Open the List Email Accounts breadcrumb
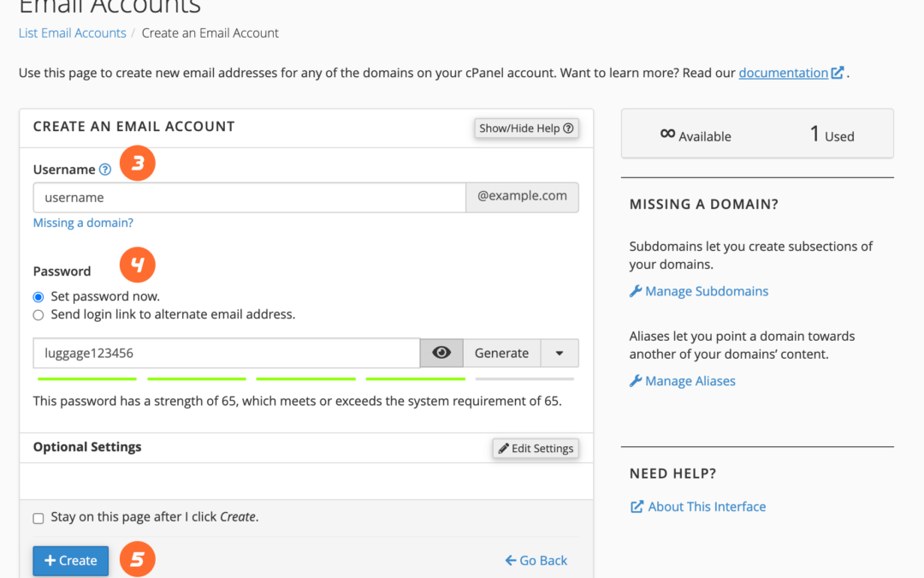Viewport: 924px width, 578px height. [73, 33]
